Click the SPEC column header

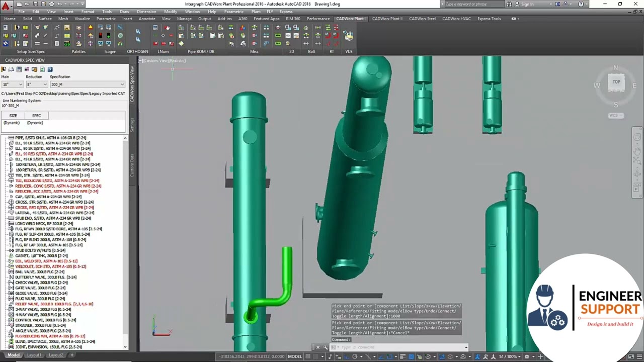36,116
